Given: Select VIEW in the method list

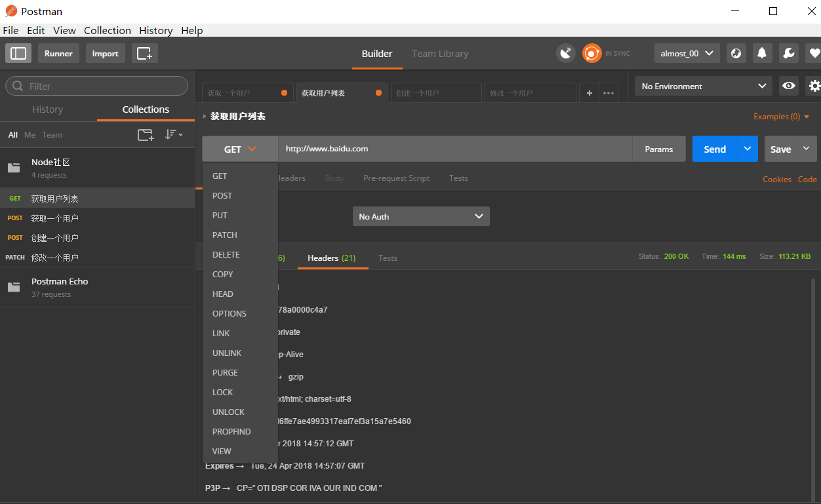Looking at the screenshot, I should click(x=241, y=451).
